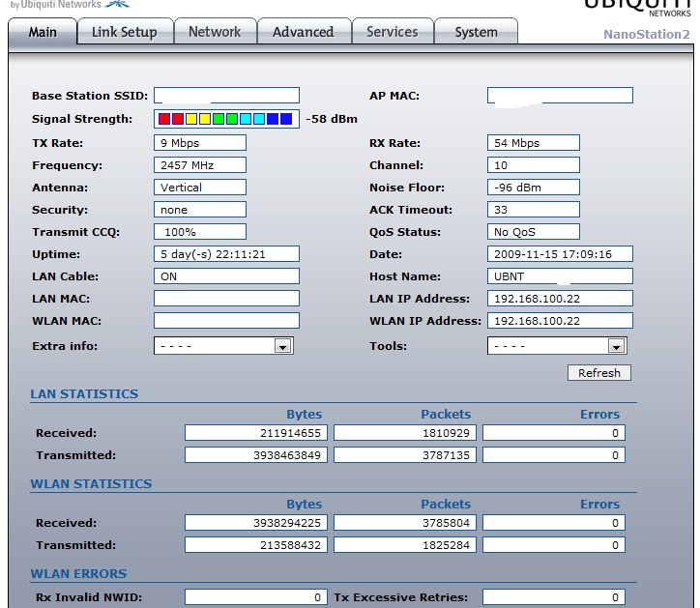Click the TX Rate 9 Mbps field
Image resolution: width=700 pixels, height=608 pixels.
[199, 143]
